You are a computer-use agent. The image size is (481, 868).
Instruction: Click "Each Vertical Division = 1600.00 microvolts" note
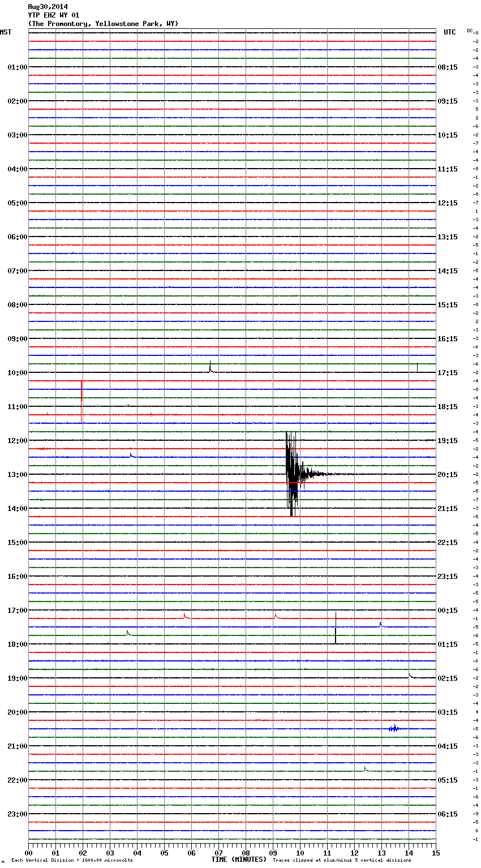coord(72,860)
